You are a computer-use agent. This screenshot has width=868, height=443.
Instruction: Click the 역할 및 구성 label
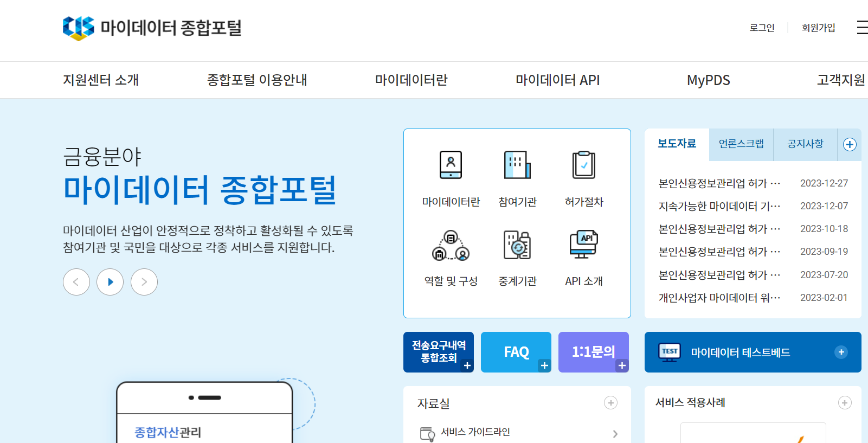pos(451,281)
